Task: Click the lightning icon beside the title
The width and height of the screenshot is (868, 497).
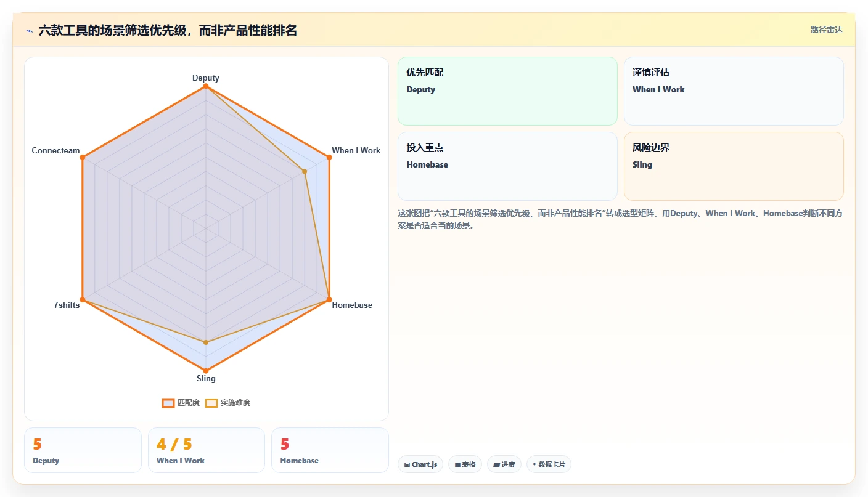Action: pyautogui.click(x=29, y=31)
